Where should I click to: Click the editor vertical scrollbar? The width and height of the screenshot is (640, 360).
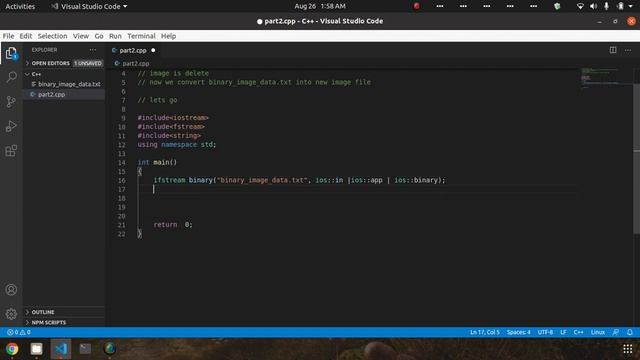636,158
